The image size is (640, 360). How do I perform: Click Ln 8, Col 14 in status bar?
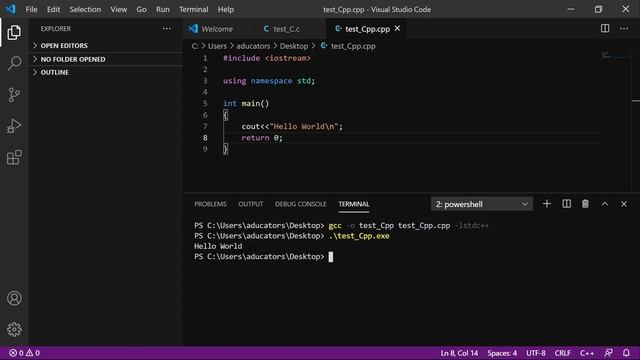[x=459, y=353]
